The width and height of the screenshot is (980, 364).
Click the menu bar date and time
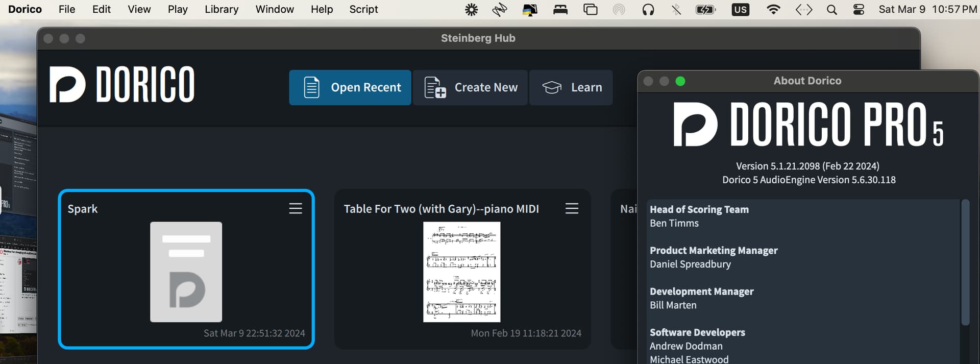click(x=927, y=9)
